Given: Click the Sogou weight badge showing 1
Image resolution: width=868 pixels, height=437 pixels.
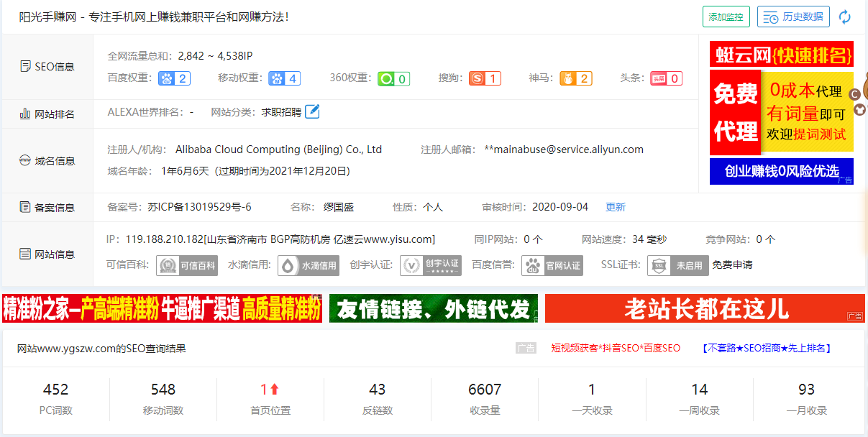Looking at the screenshot, I should 485,78.
